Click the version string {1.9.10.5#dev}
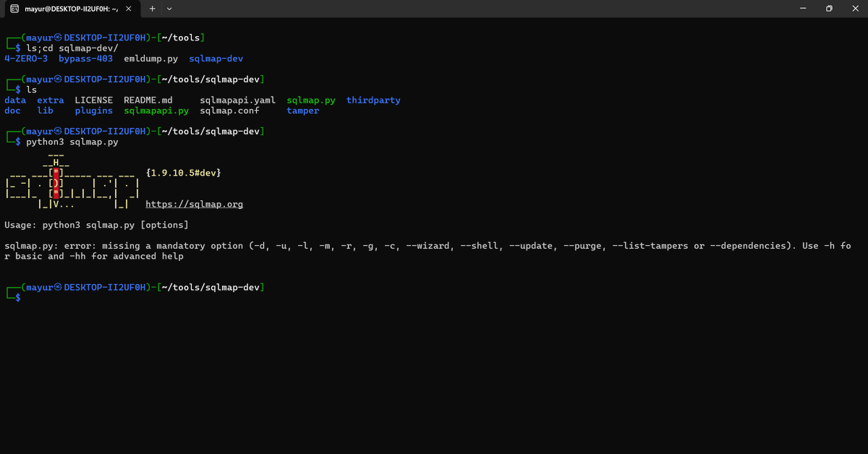 [183, 174]
